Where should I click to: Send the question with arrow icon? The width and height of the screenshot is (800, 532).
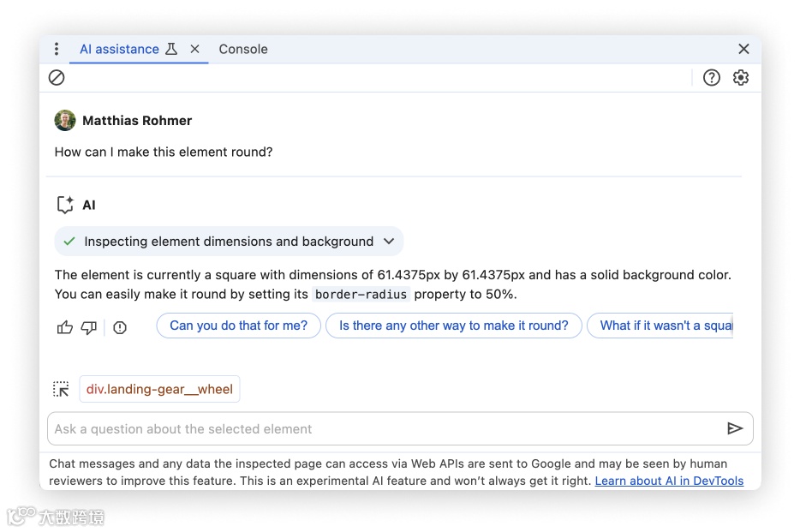click(x=735, y=428)
